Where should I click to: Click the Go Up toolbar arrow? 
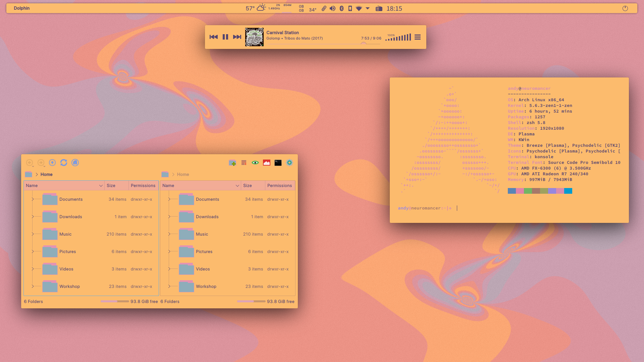tap(52, 163)
